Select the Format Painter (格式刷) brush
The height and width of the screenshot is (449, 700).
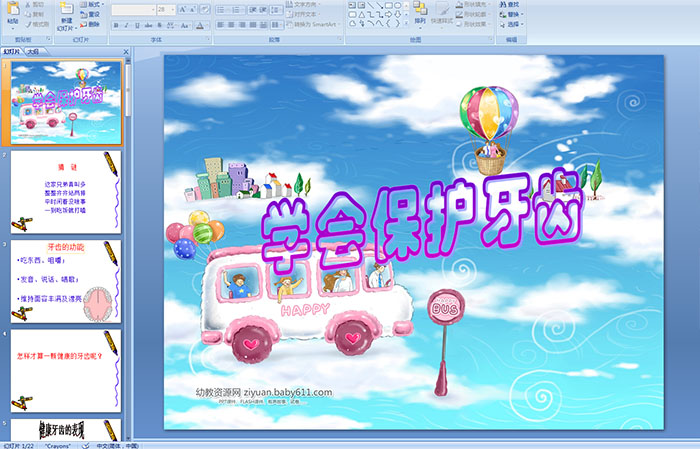point(28,24)
